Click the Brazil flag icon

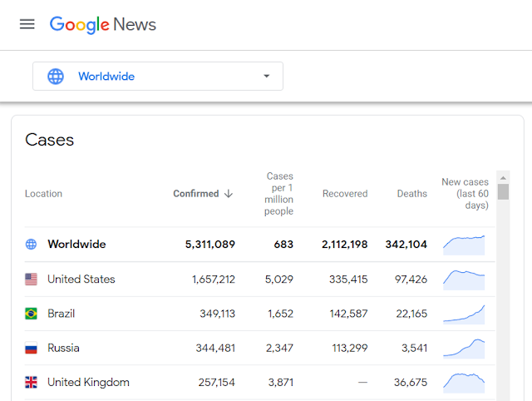32,314
